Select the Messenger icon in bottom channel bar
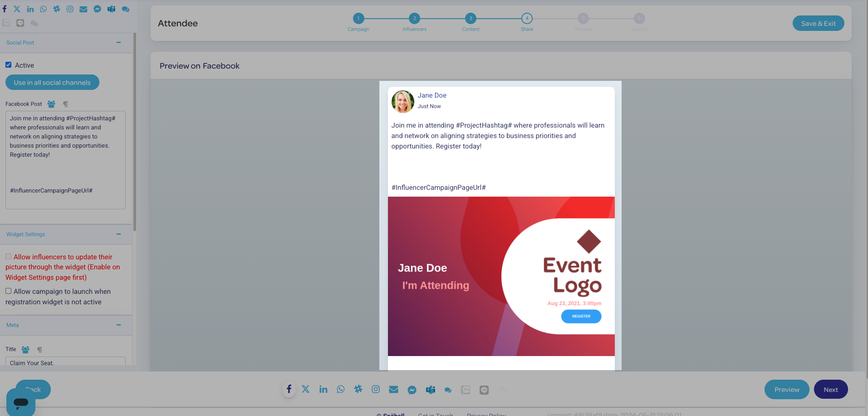 point(412,390)
